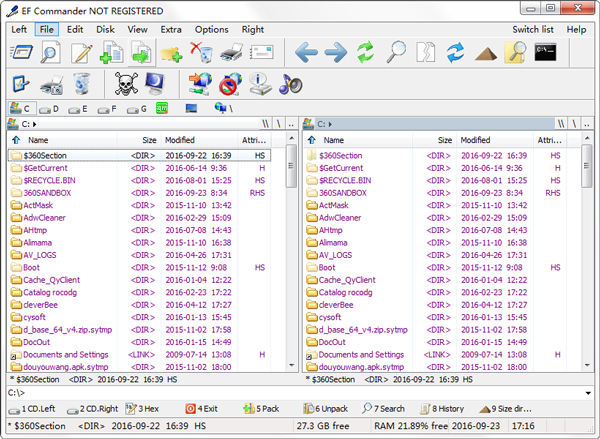Sort left panel by Size column
Viewport: 600px width, 439px height.
(139, 140)
